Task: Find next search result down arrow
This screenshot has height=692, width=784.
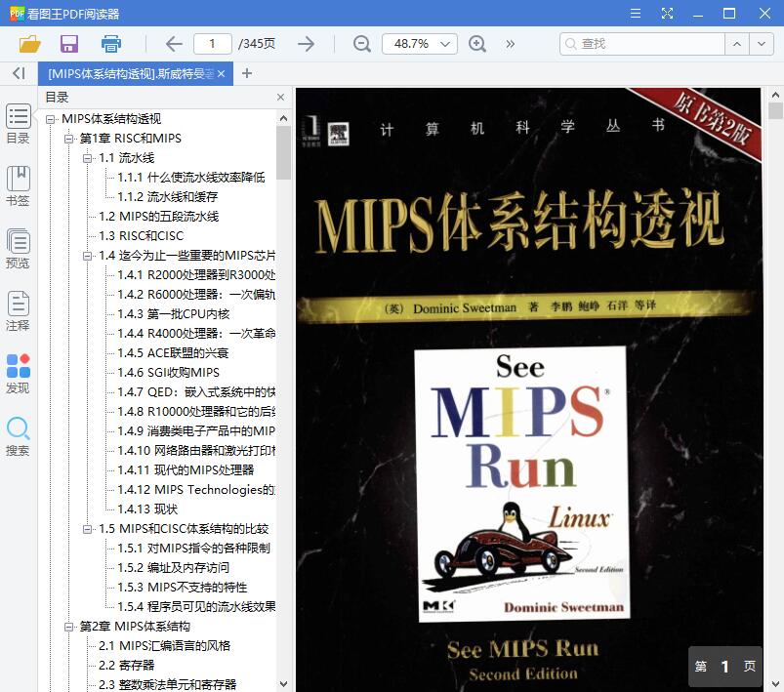Action: pyautogui.click(x=762, y=44)
